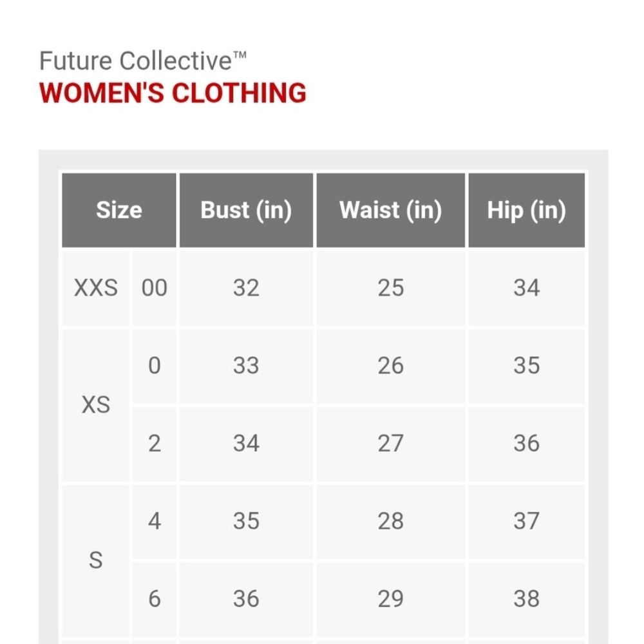Click bust value 32 in XXS row
644x644 pixels.
pyautogui.click(x=246, y=288)
